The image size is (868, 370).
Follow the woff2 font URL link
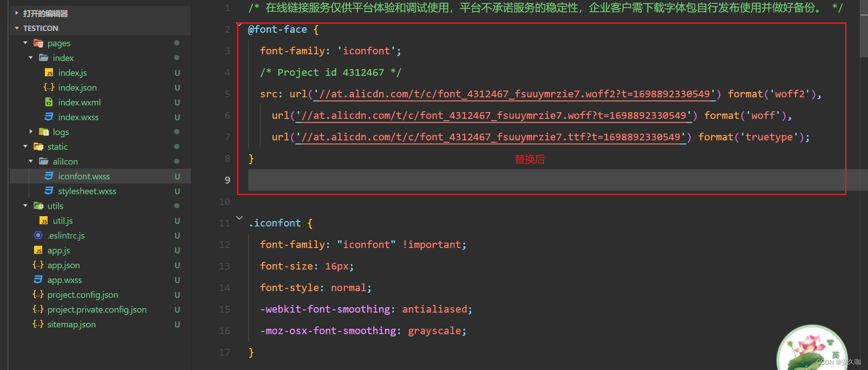514,94
